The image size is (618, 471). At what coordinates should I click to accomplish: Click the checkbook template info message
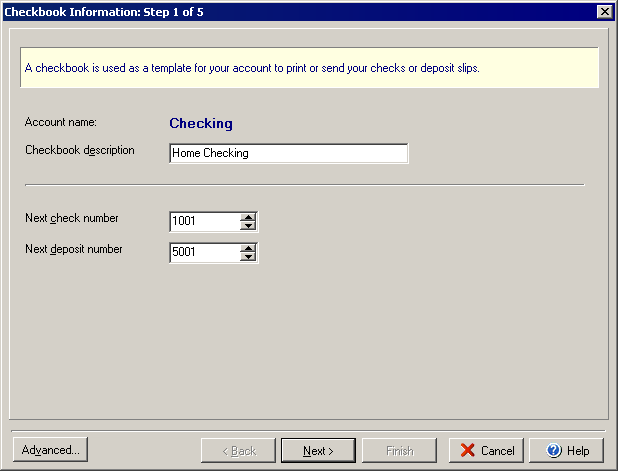[309, 68]
